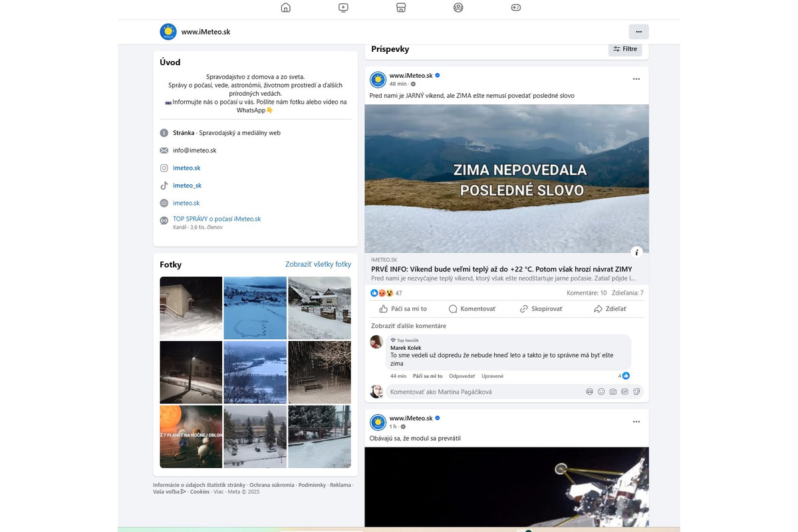Open Vaša voľba ad choices link
The image size is (798, 532).
[169, 491]
